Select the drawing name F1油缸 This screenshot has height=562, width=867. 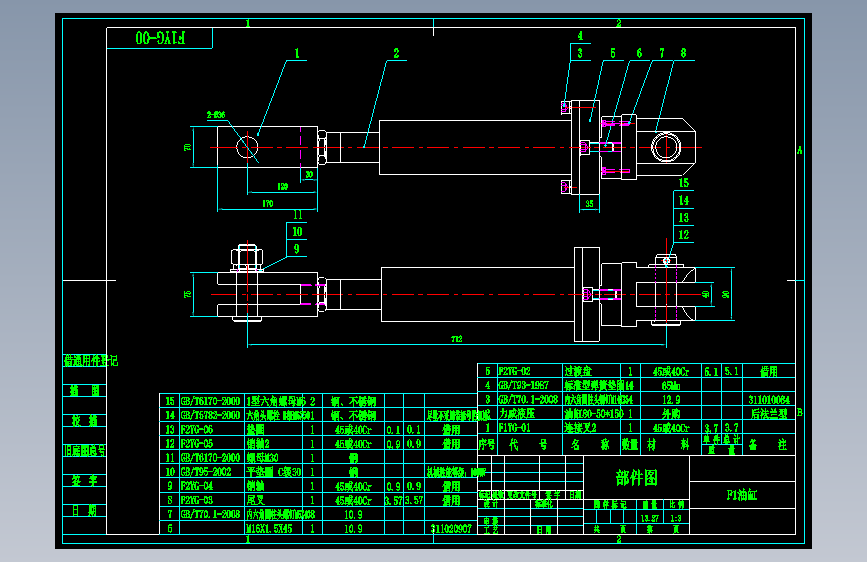pyautogui.click(x=741, y=495)
